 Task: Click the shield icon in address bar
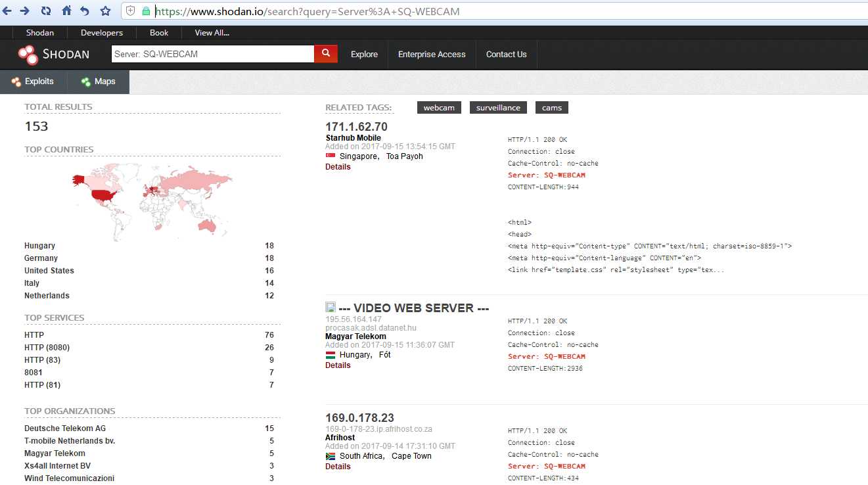pyautogui.click(x=130, y=11)
